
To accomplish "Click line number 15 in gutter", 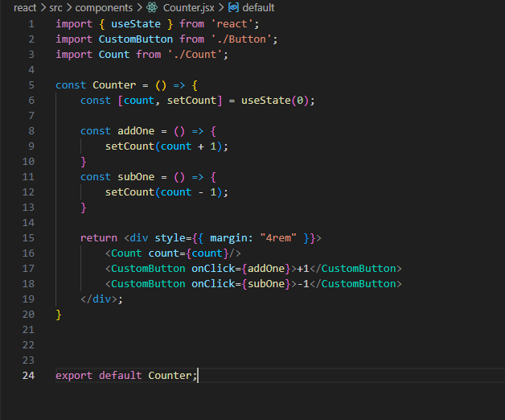I will click(28, 238).
